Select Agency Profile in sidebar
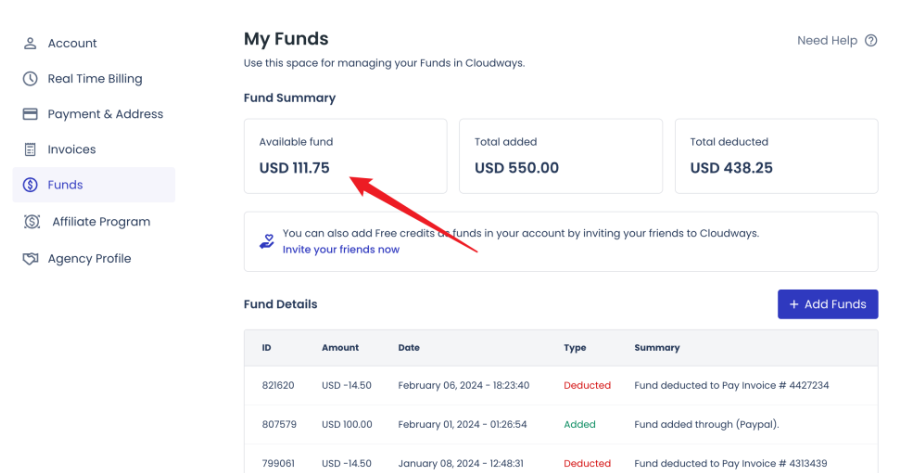 pyautogui.click(x=89, y=259)
